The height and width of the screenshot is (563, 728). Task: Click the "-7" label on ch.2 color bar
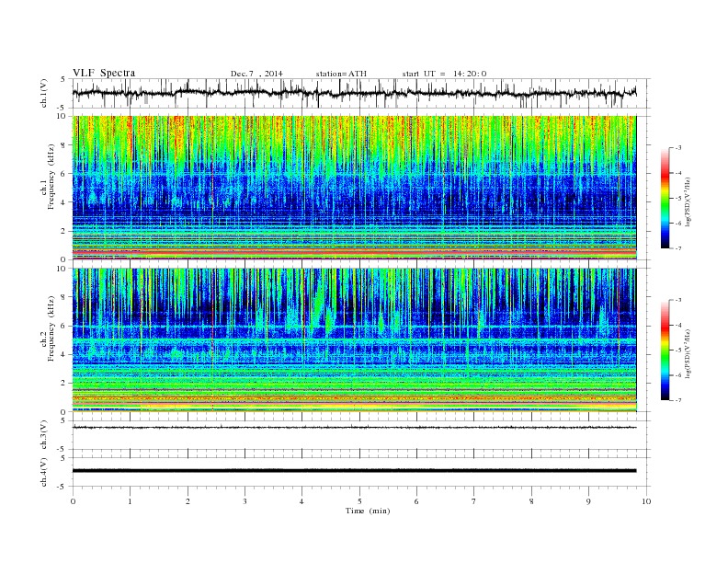pyautogui.click(x=678, y=400)
